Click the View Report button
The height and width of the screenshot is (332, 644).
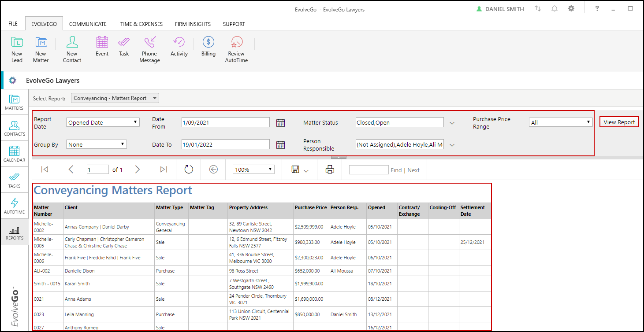[x=619, y=122]
